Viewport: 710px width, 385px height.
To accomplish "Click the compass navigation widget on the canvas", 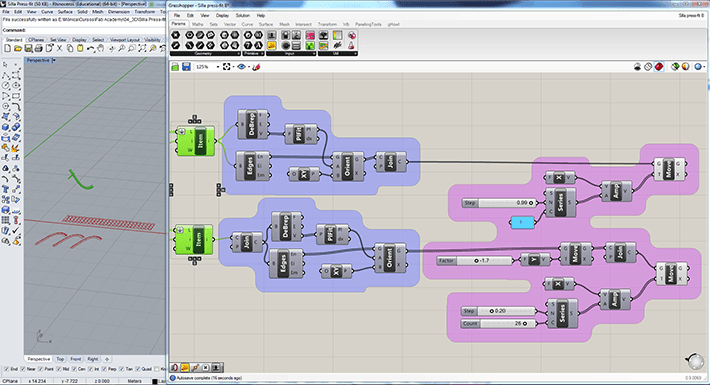I will click(x=695, y=361).
